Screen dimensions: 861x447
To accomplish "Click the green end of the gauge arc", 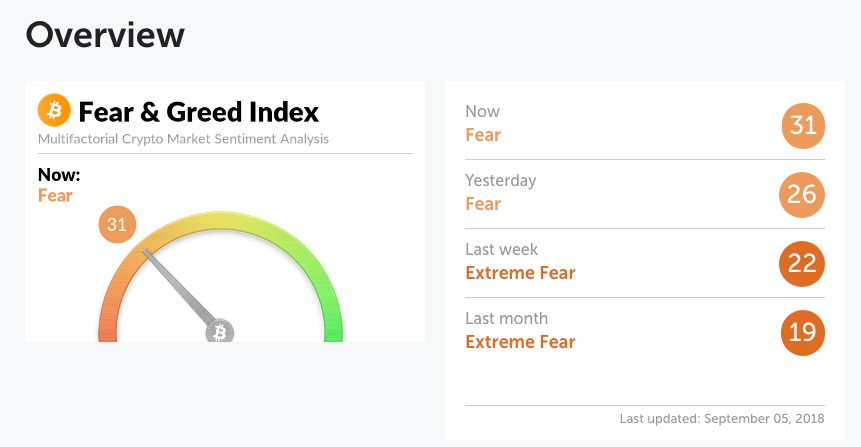I will [333, 324].
